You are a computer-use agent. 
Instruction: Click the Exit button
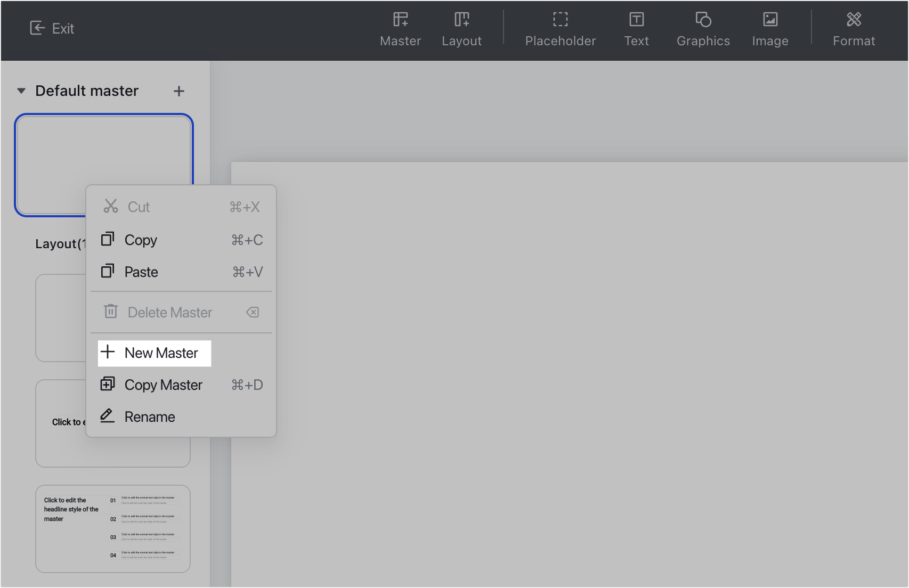(52, 28)
